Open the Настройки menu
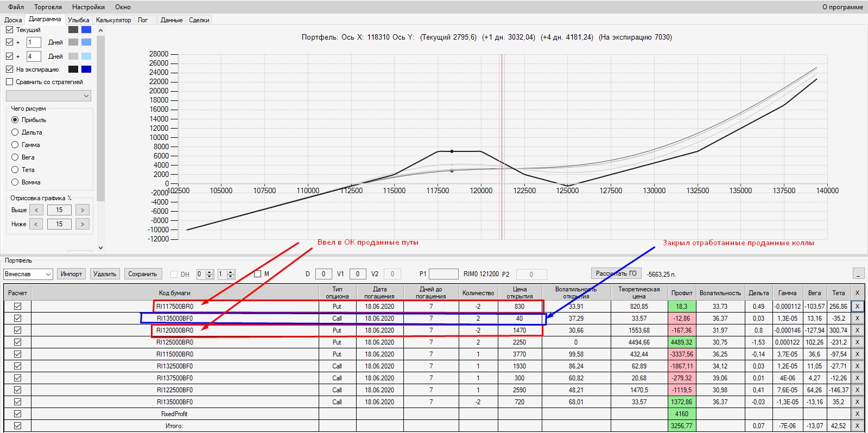The height and width of the screenshot is (433, 868). point(88,7)
